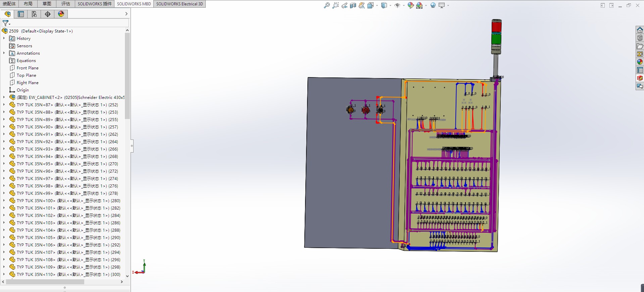The height and width of the screenshot is (292, 644).
Task: Switch to the ConfigurationManager tab
Action: pos(34,14)
